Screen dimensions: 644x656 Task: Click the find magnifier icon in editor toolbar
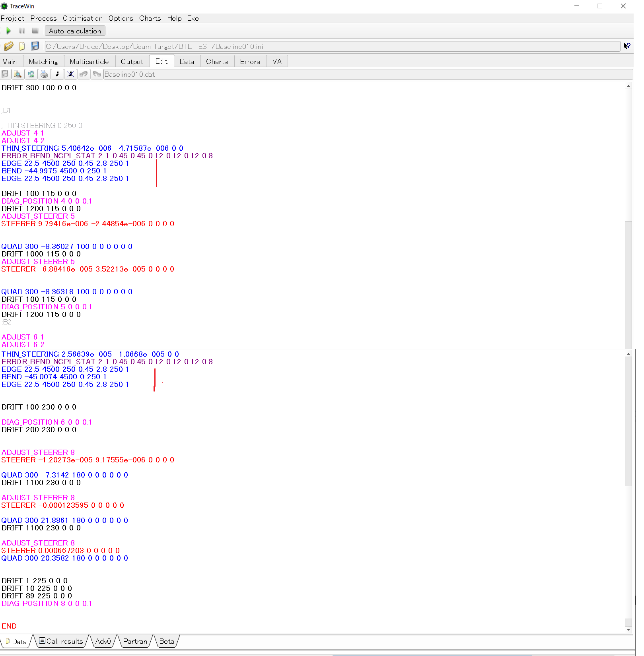point(18,74)
